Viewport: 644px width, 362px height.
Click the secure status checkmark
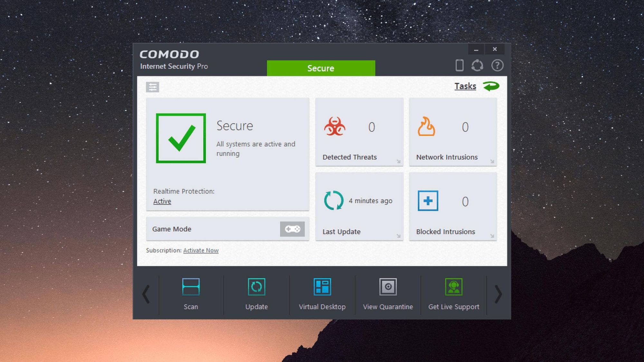coord(180,138)
